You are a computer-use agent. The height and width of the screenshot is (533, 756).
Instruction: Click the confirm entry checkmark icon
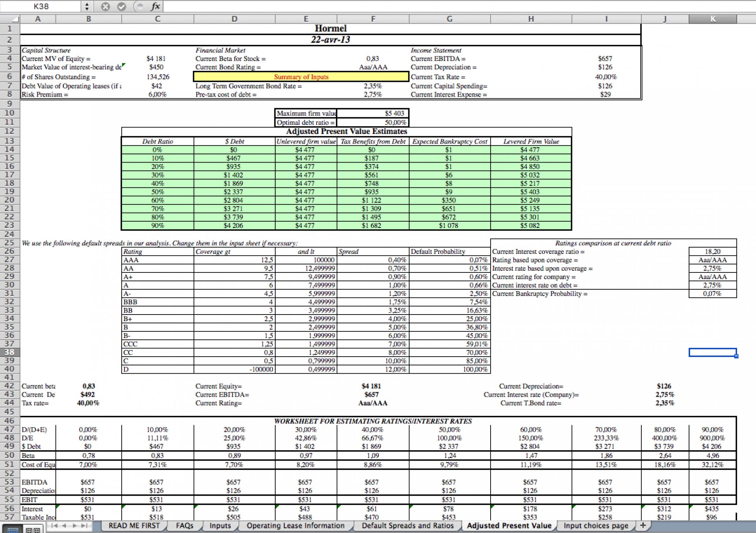click(x=122, y=6)
